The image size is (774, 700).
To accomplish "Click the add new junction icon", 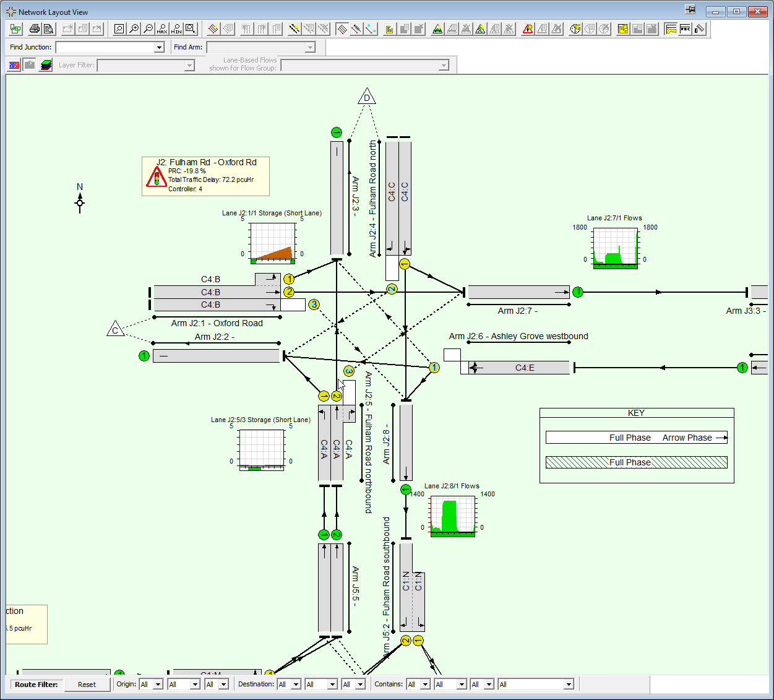I will tap(68, 28).
